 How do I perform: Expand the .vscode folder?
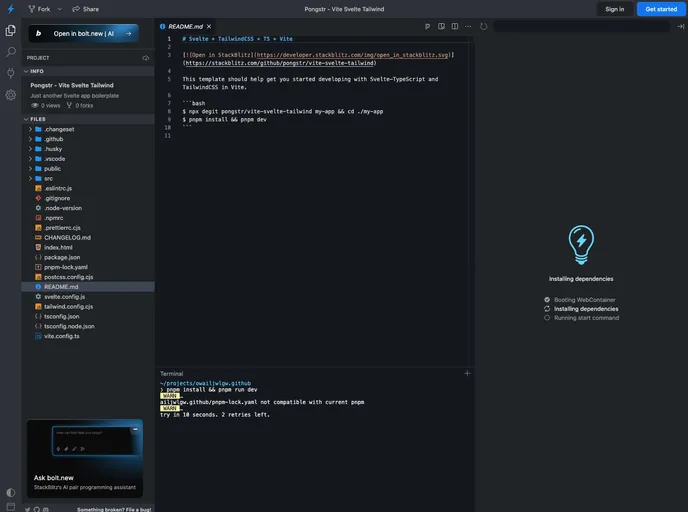click(x=88, y=159)
